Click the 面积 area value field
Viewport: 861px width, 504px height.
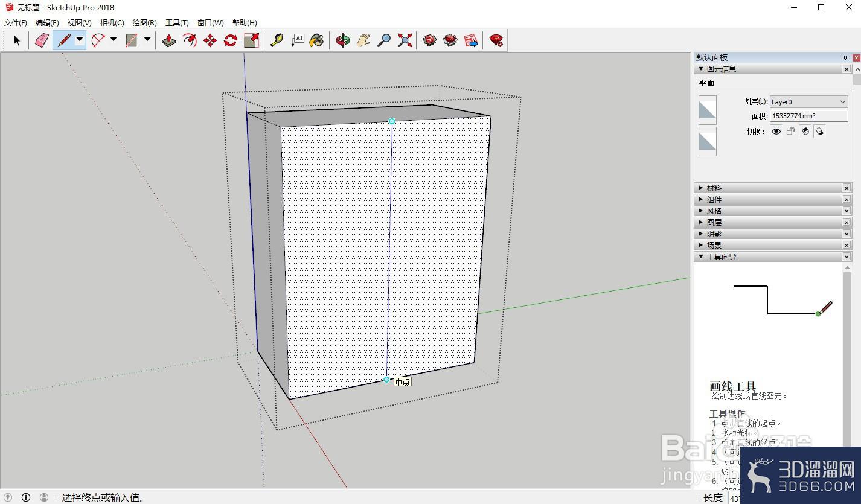pyautogui.click(x=809, y=116)
